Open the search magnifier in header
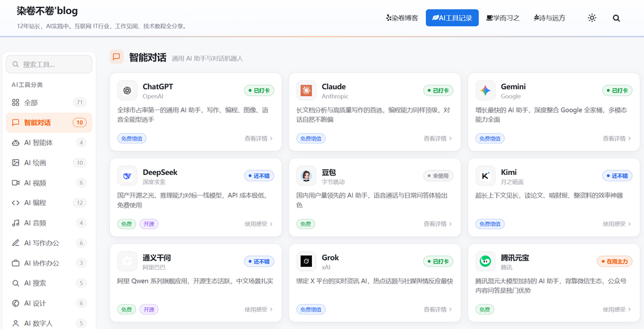The image size is (644, 329). point(616,18)
